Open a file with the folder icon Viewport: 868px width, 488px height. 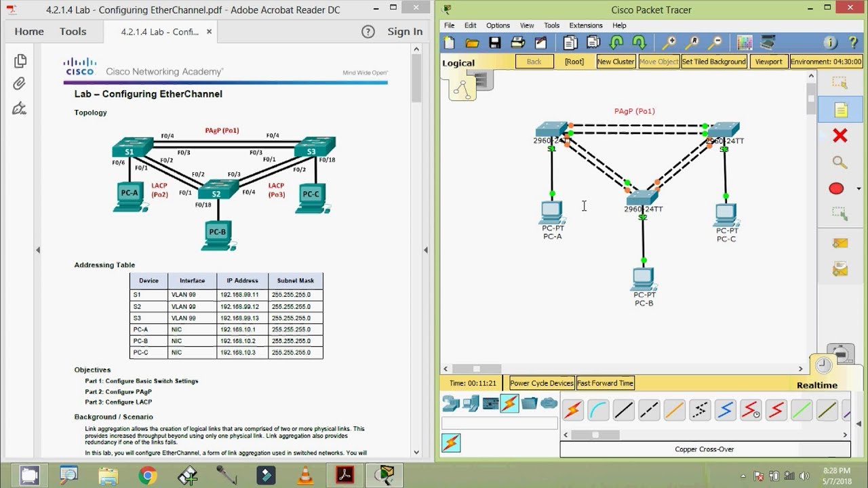472,43
